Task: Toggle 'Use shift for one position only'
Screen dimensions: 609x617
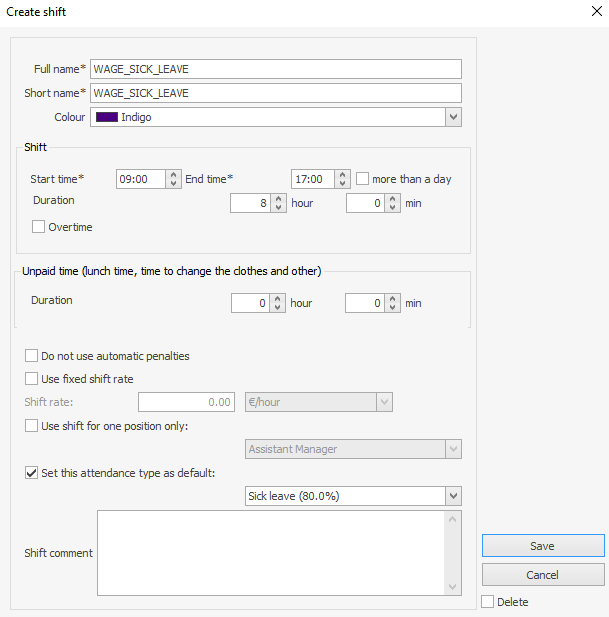Action: point(32,426)
